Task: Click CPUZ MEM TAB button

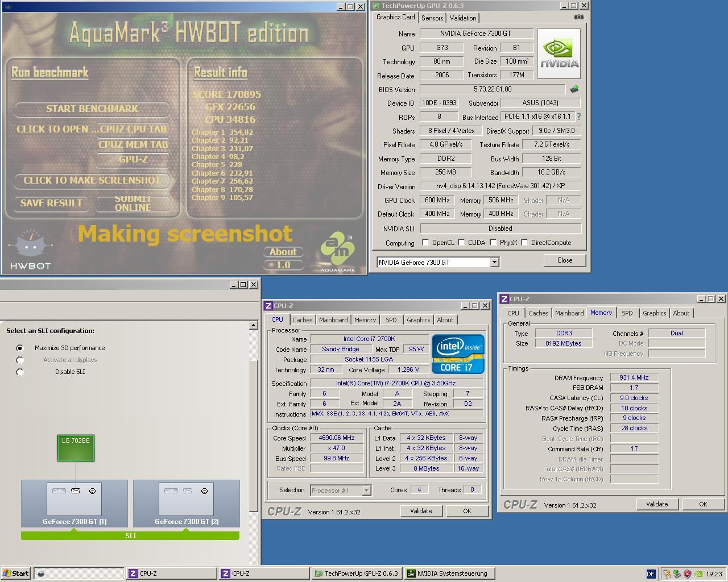Action: tap(133, 144)
